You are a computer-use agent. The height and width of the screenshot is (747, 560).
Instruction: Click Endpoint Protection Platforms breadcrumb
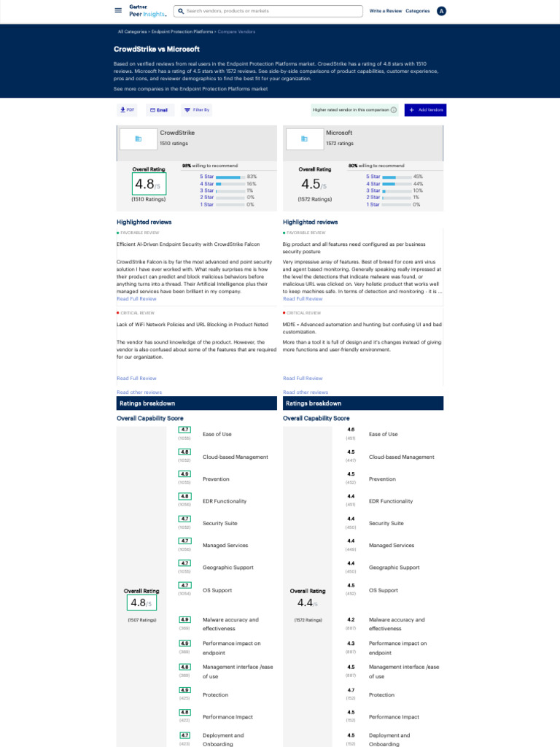tap(182, 31)
